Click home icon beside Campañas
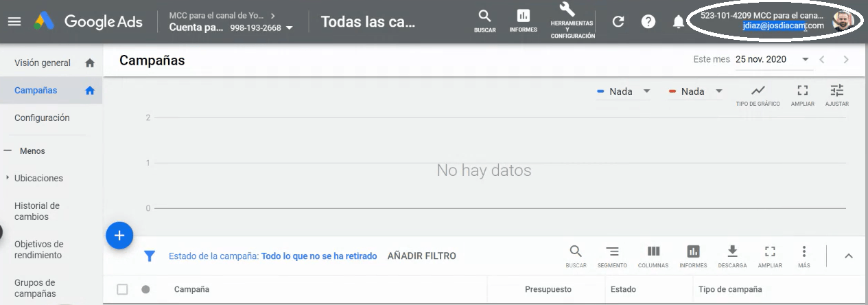868x305 pixels. [x=90, y=91]
